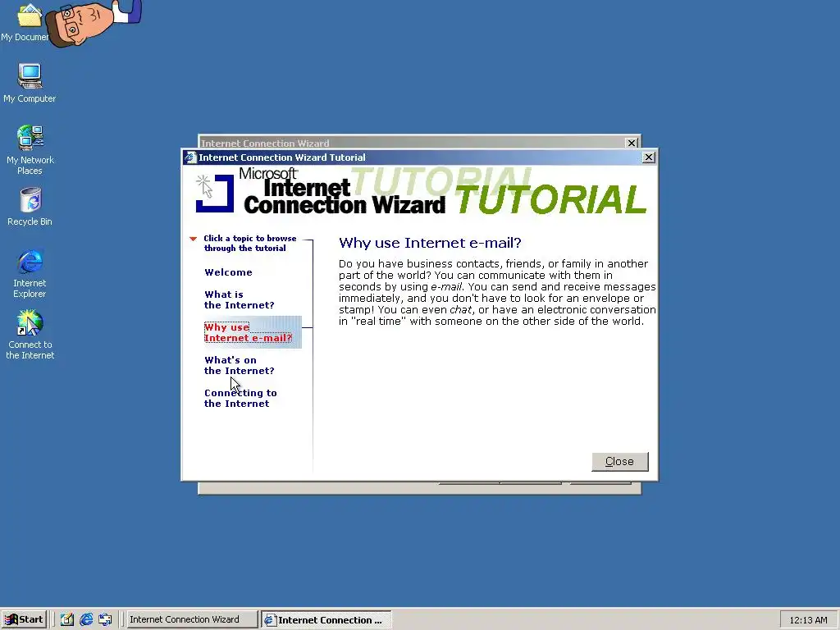Open What is the Internet? topic
The width and height of the screenshot is (840, 630).
(239, 299)
